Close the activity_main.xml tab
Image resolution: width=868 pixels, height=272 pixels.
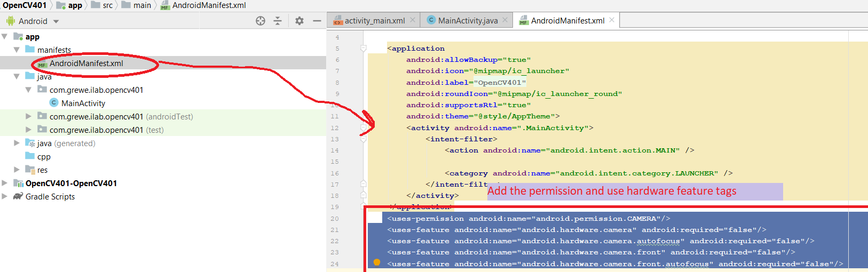pyautogui.click(x=413, y=20)
